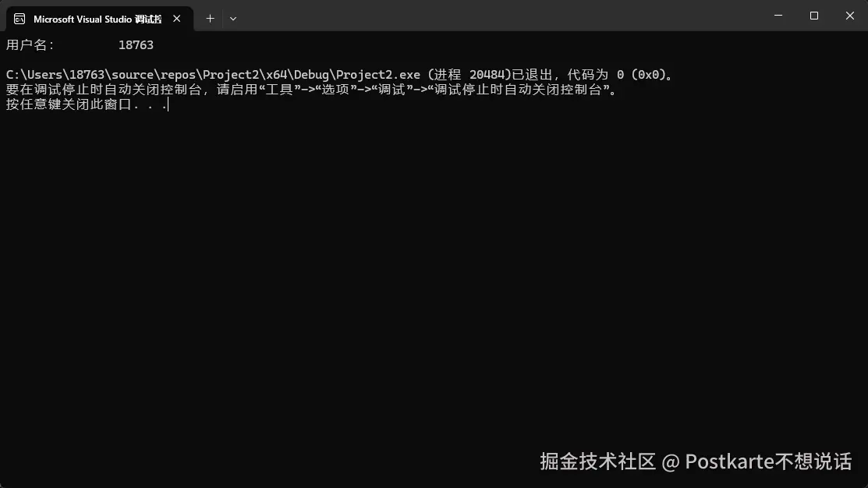
Task: Click the username value 18763 in the output
Action: point(136,44)
